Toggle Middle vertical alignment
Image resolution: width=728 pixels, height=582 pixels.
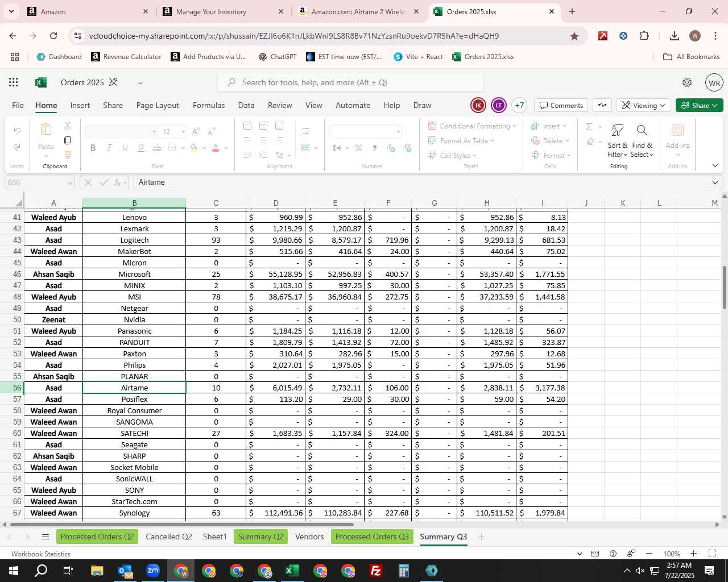tap(263, 126)
